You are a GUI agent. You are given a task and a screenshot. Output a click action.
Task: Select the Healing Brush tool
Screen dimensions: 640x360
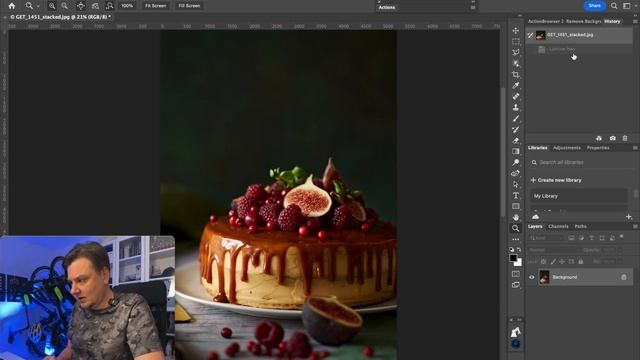click(516, 96)
